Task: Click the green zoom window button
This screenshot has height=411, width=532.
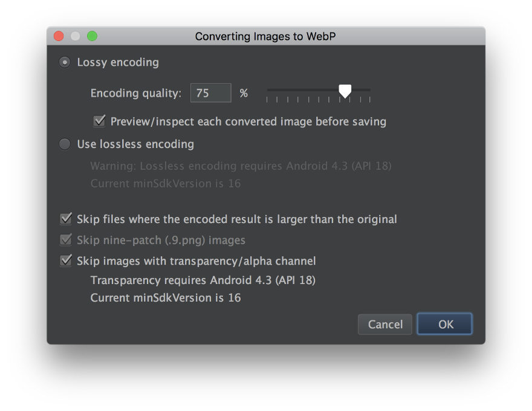Action: [92, 36]
